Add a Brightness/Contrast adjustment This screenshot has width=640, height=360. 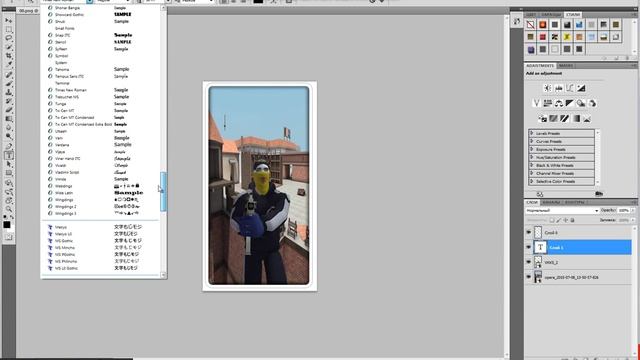548,88
